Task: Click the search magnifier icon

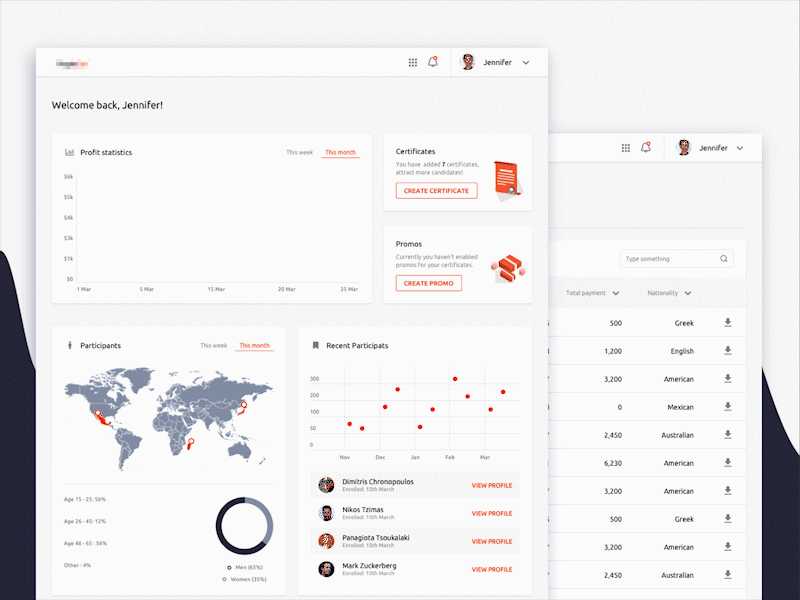Action: 723,258
